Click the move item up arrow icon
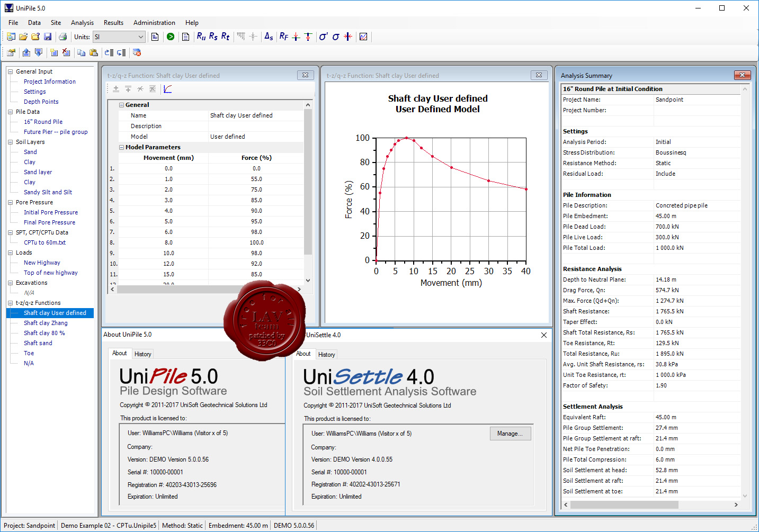 (26, 52)
